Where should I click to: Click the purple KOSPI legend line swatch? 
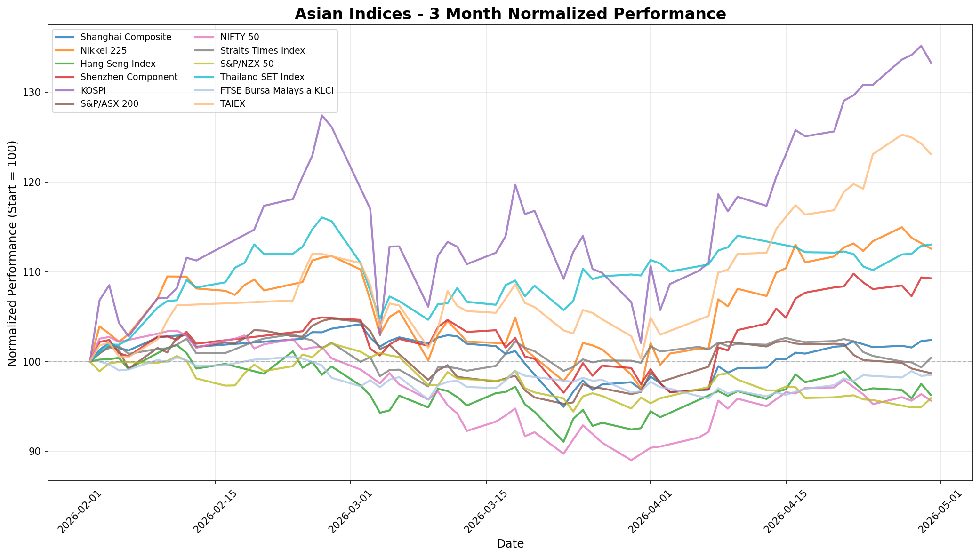pyautogui.click(x=65, y=90)
